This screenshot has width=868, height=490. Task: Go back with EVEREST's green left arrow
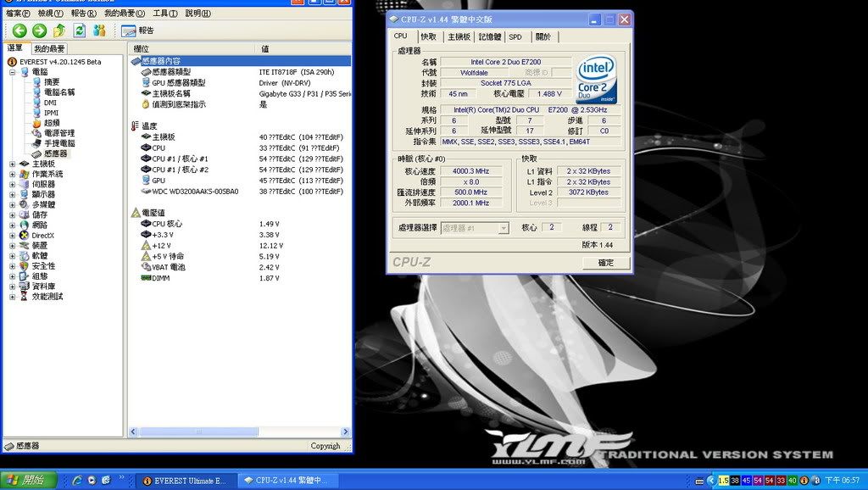[x=20, y=31]
